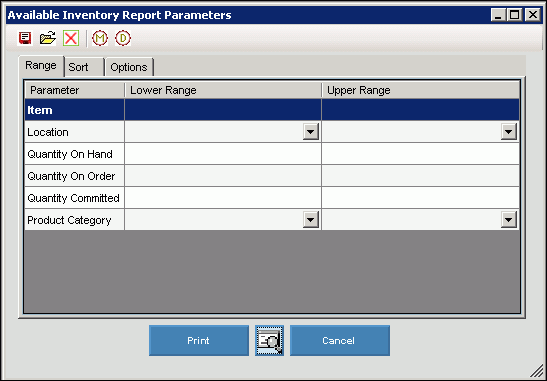Open Product Category upper range dropdown
This screenshot has height=381, width=547.
(x=509, y=220)
